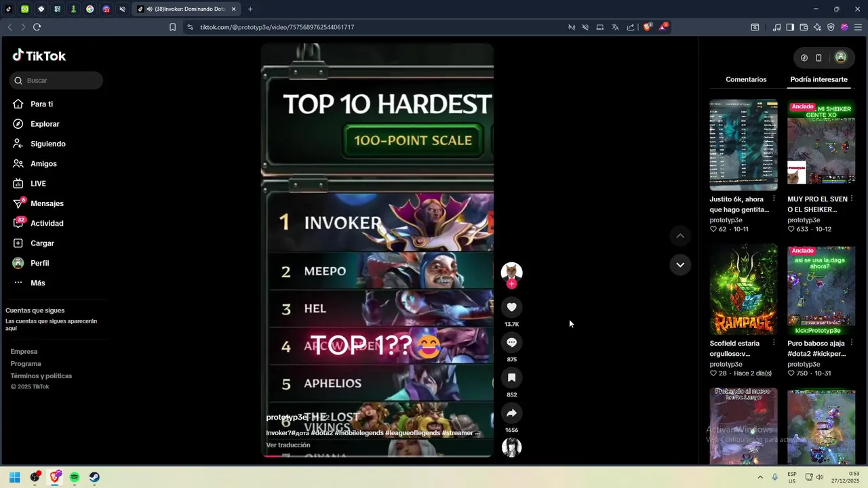Click Términos y políticas footer link
Viewport: 868px width, 488px height.
click(41, 376)
